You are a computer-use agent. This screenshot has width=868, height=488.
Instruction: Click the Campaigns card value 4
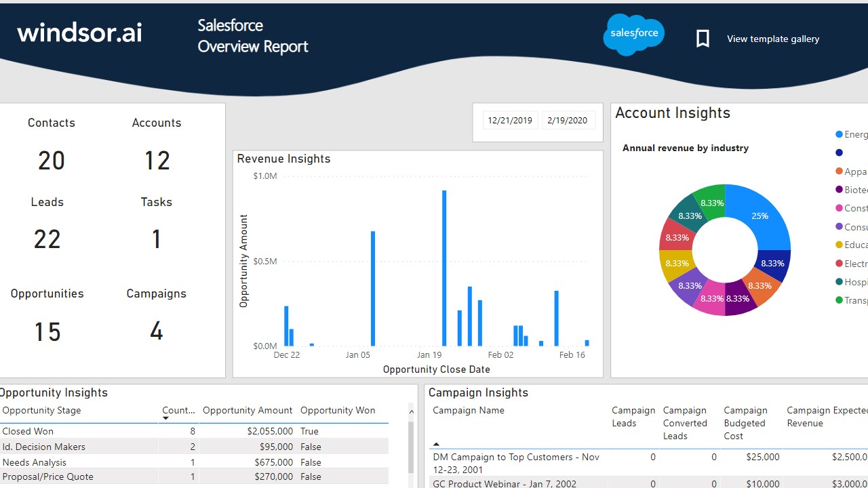157,331
